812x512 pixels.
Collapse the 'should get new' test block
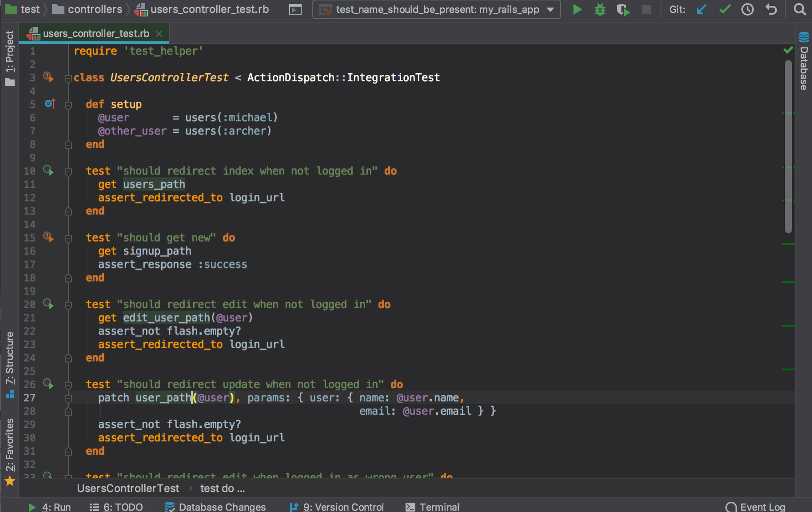tap(68, 238)
